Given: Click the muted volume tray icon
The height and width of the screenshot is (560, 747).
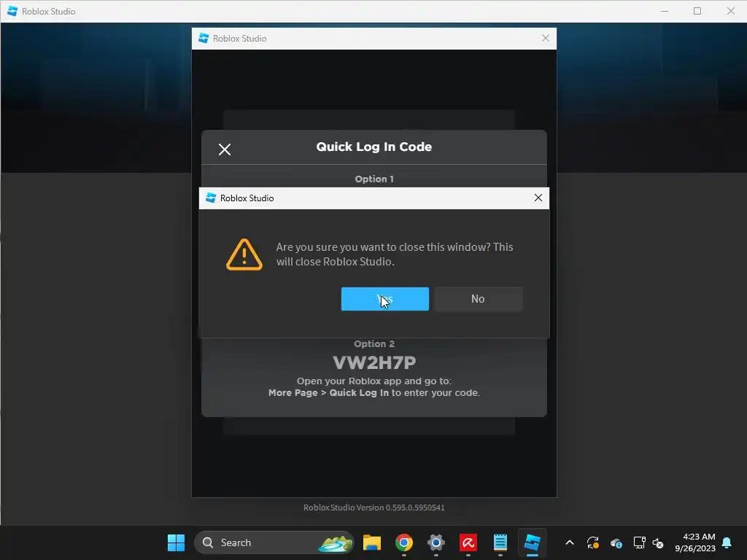Looking at the screenshot, I should point(658,542).
